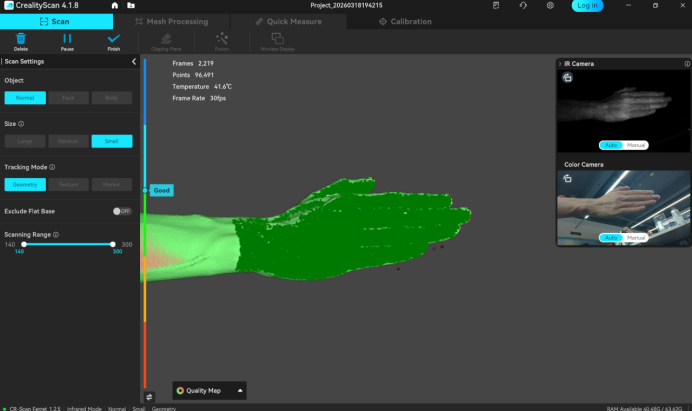
Task: Set IR Camera exposure to Manual
Action: click(x=636, y=145)
